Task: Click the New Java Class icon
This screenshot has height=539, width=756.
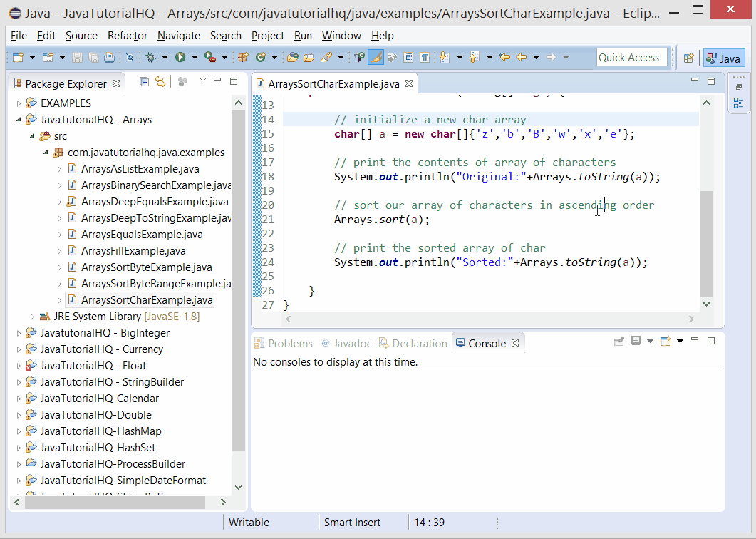Action: pyautogui.click(x=261, y=58)
